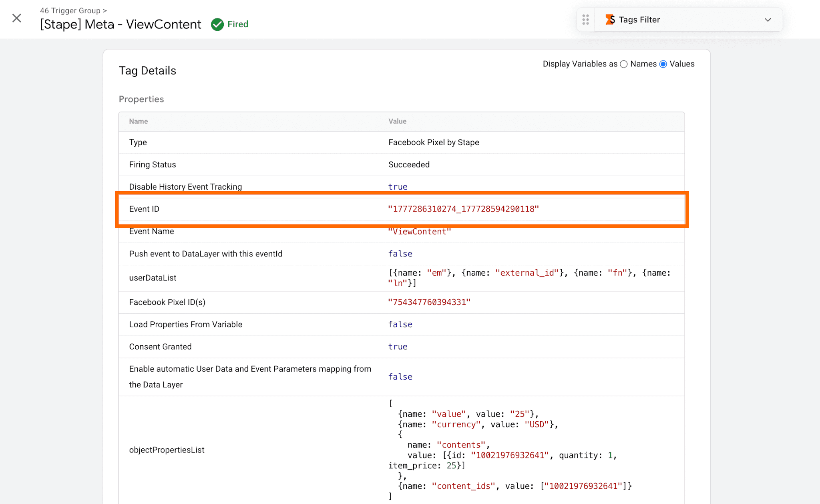Click Display Variables as label
Screen dimensions: 820x504
(x=580, y=64)
